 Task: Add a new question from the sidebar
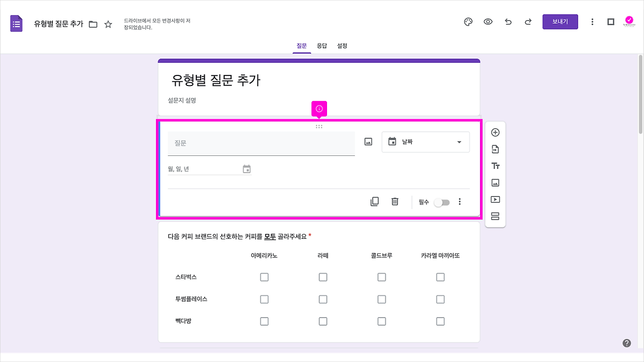click(x=495, y=132)
